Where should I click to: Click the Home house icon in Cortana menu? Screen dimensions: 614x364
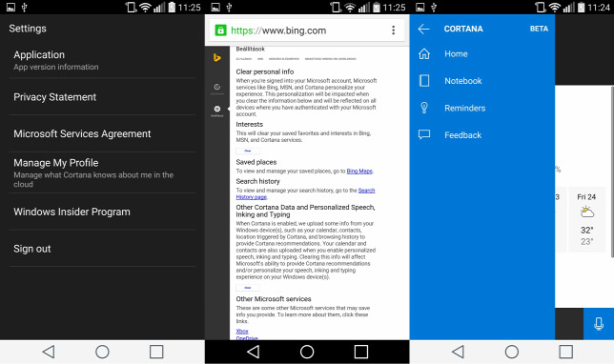pos(424,53)
